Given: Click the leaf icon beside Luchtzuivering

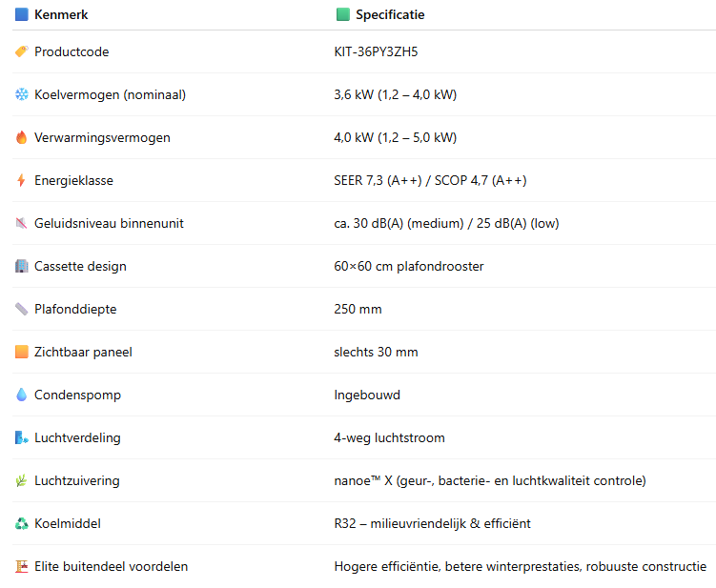Looking at the screenshot, I should click(x=22, y=480).
